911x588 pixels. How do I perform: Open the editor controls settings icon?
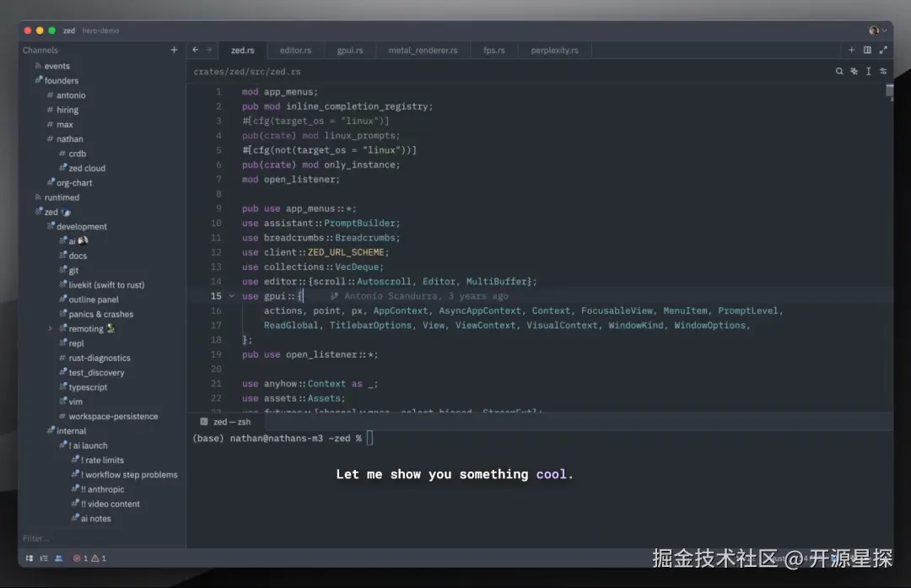pyautogui.click(x=882, y=72)
